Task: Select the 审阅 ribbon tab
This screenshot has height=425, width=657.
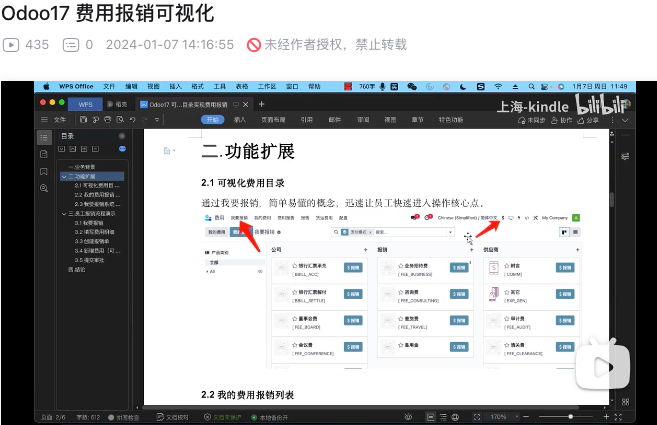Action: (x=363, y=120)
